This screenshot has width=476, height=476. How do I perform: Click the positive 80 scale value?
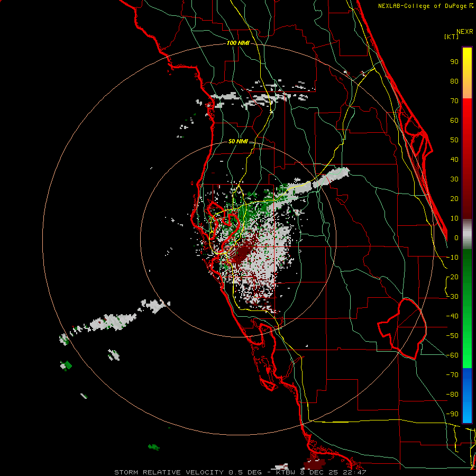pos(454,81)
